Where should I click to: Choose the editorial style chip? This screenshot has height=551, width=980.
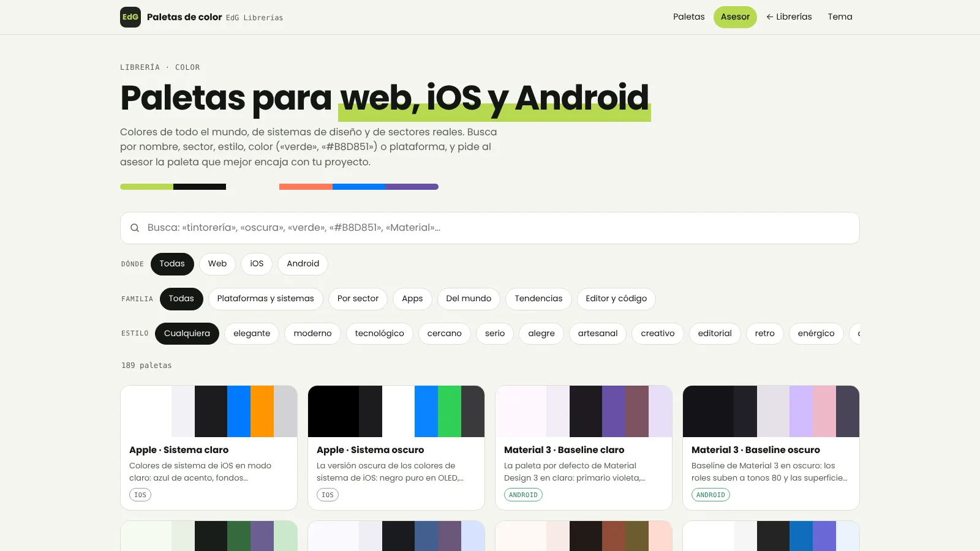pos(715,334)
